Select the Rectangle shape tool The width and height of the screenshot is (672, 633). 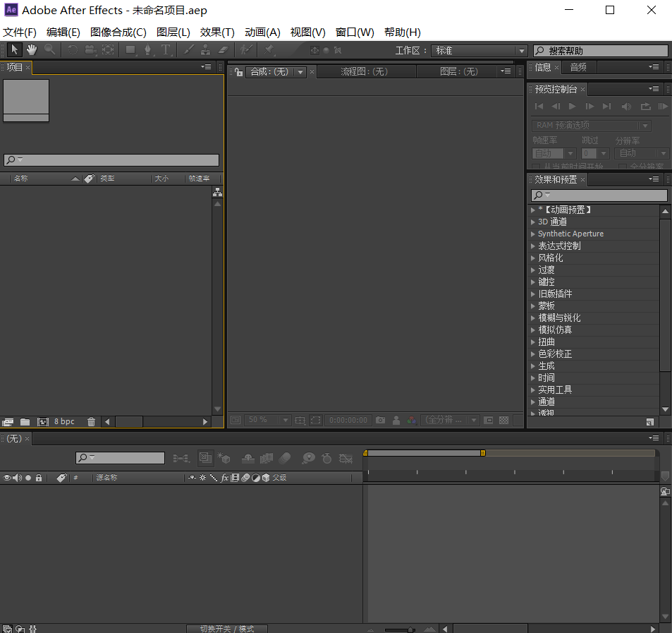point(130,49)
